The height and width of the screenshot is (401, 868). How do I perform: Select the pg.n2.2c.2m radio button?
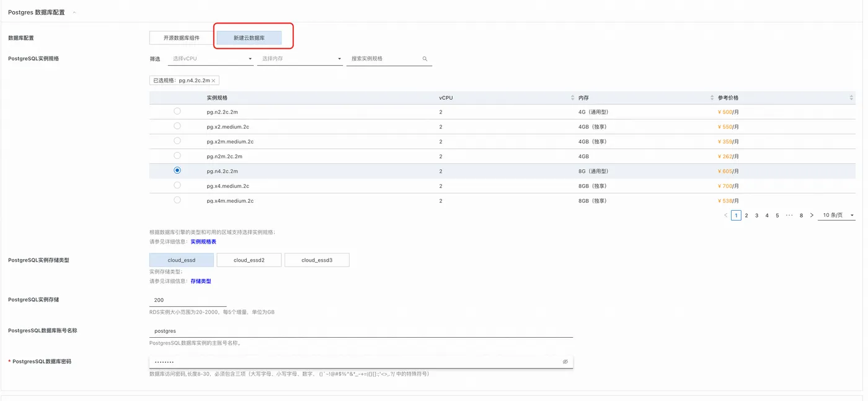pyautogui.click(x=177, y=111)
